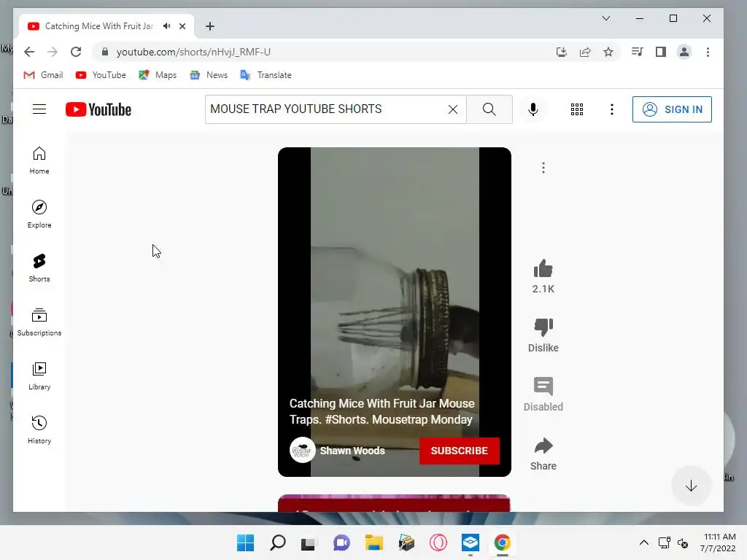747x560 pixels.
Task: Open the Chat app on taskbar
Action: tap(341, 542)
